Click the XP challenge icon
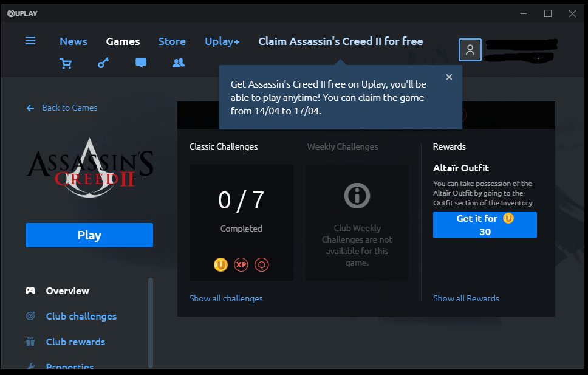This screenshot has height=375, width=588. [241, 264]
